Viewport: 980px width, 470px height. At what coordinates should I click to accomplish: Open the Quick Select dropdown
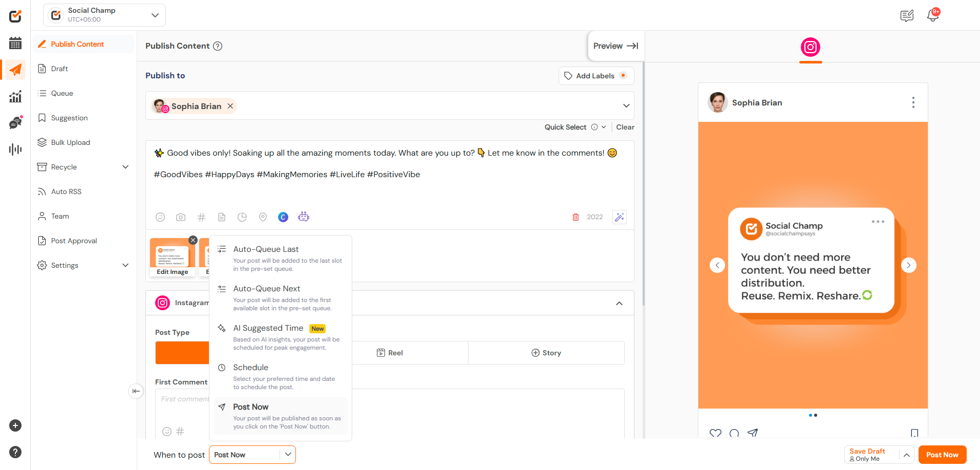point(576,127)
